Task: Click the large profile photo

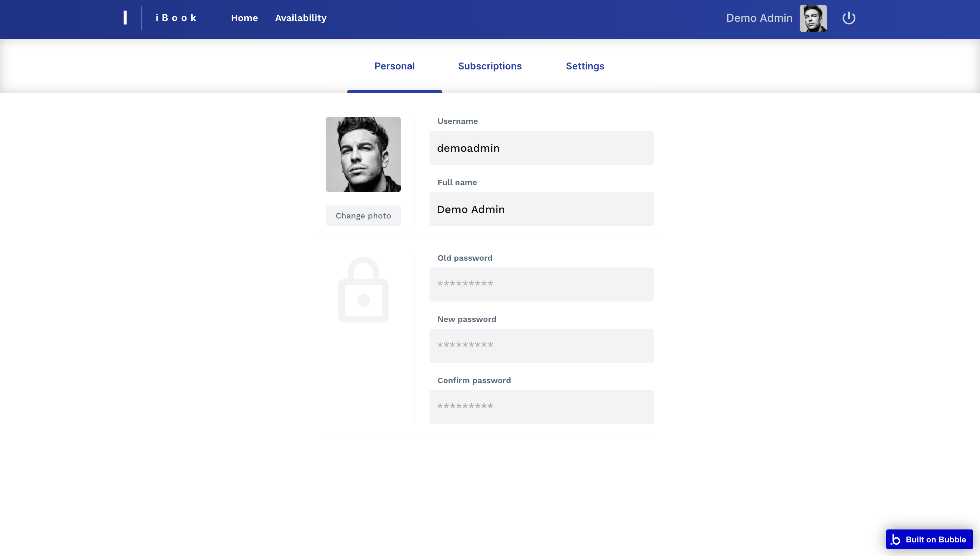Action: pyautogui.click(x=363, y=154)
